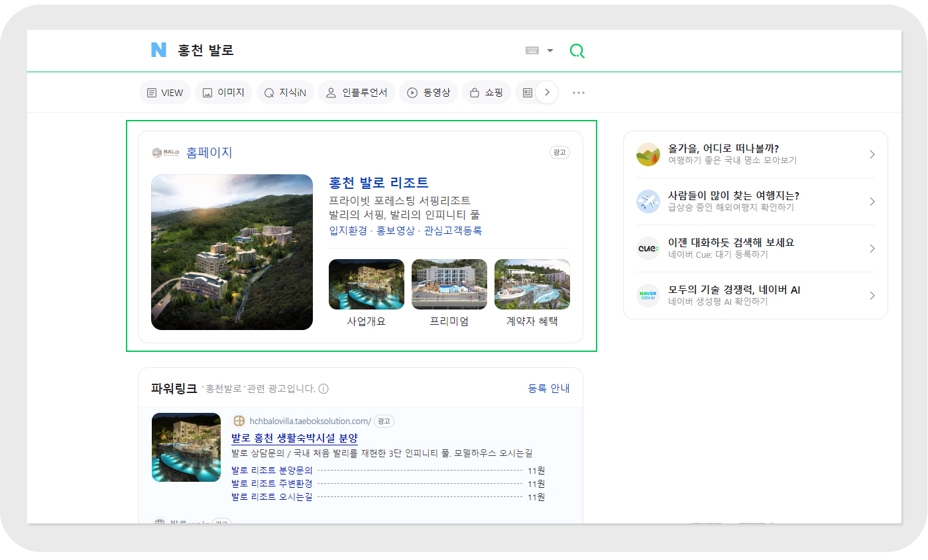Select the 이미지 tab

tap(223, 93)
